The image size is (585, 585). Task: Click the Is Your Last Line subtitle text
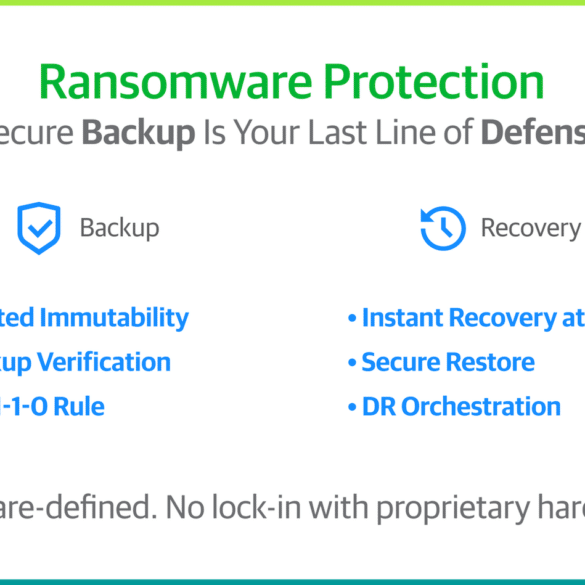point(338,133)
